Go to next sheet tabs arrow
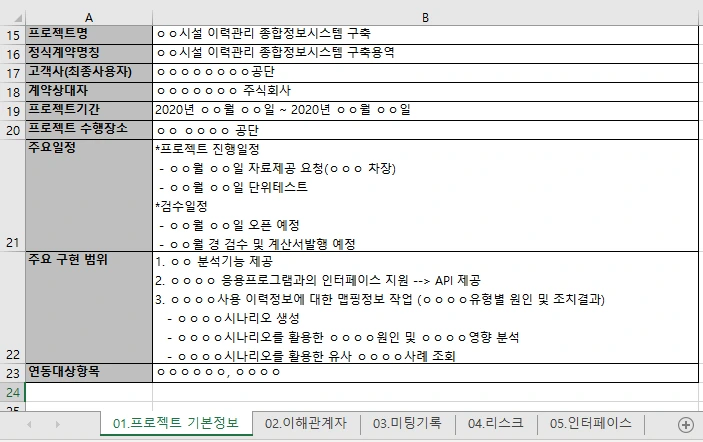 point(57,424)
